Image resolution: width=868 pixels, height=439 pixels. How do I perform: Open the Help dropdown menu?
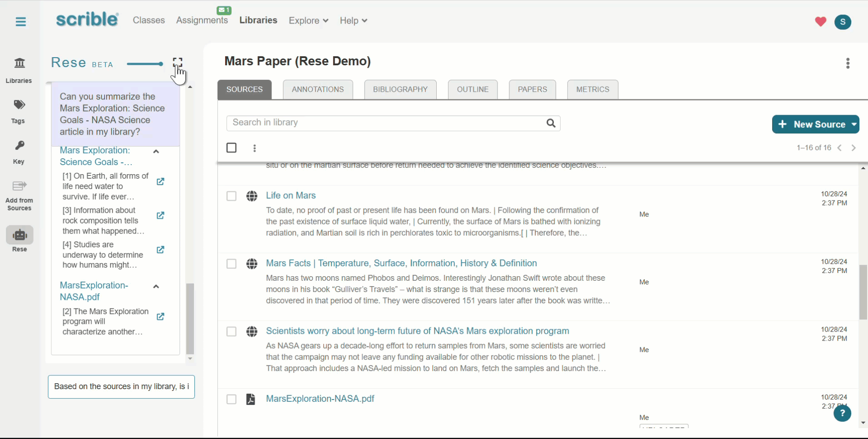point(353,20)
